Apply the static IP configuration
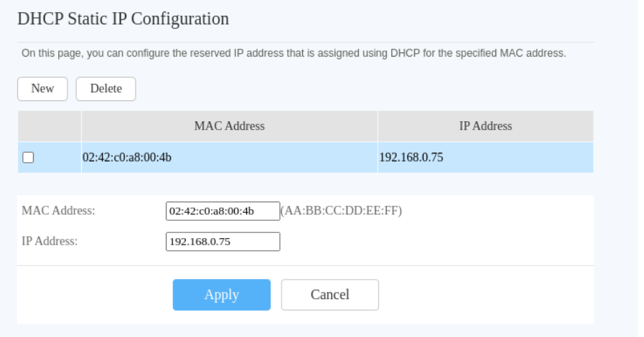This screenshot has height=337, width=644. (221, 295)
